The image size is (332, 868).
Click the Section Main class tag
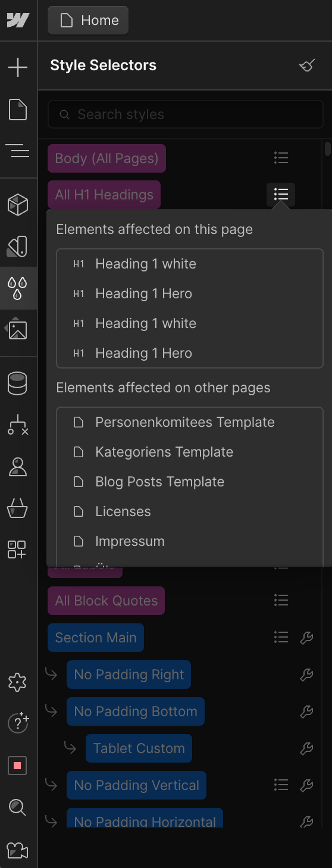(96, 638)
